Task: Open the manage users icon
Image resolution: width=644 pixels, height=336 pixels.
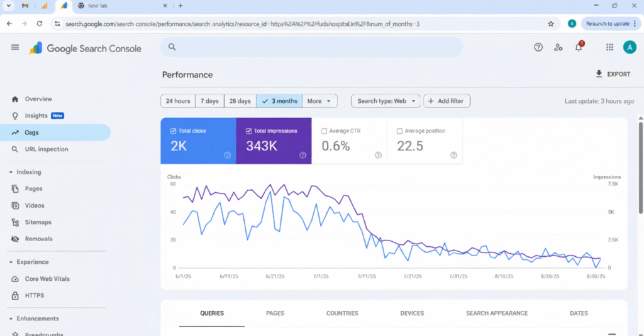Action: point(558,47)
